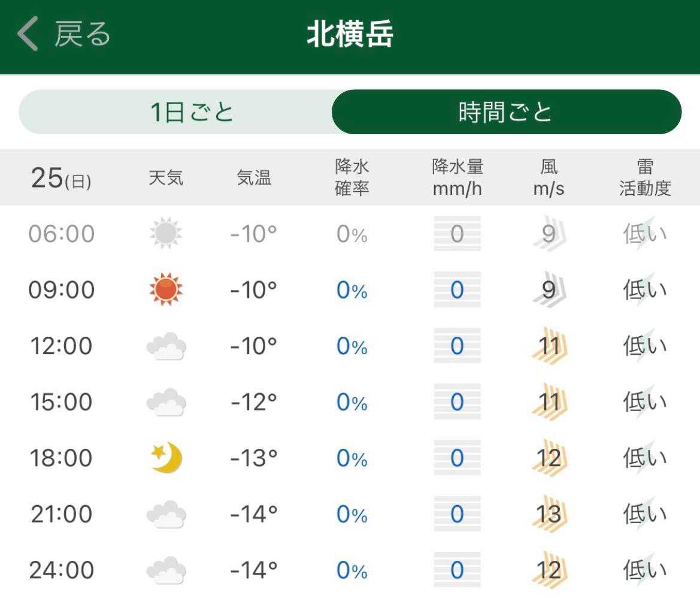Click the moon icon at 18:00
Viewport: 700px width, 598px height.
tap(166, 458)
